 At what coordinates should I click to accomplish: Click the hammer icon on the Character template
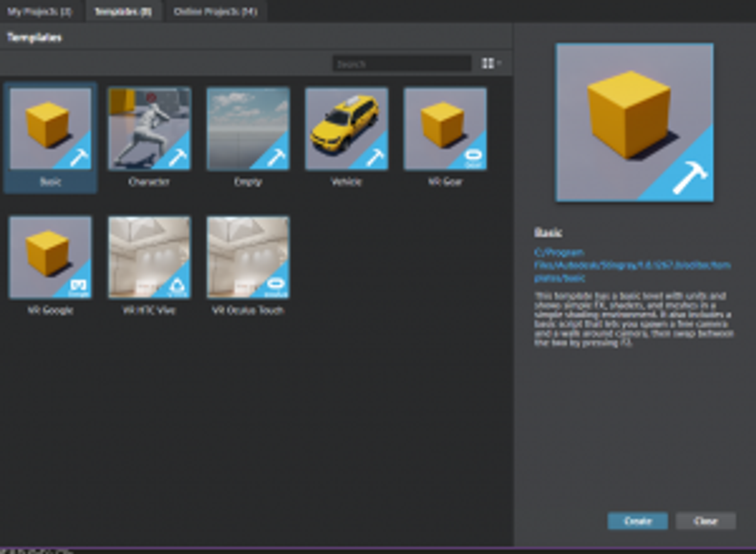(x=178, y=157)
